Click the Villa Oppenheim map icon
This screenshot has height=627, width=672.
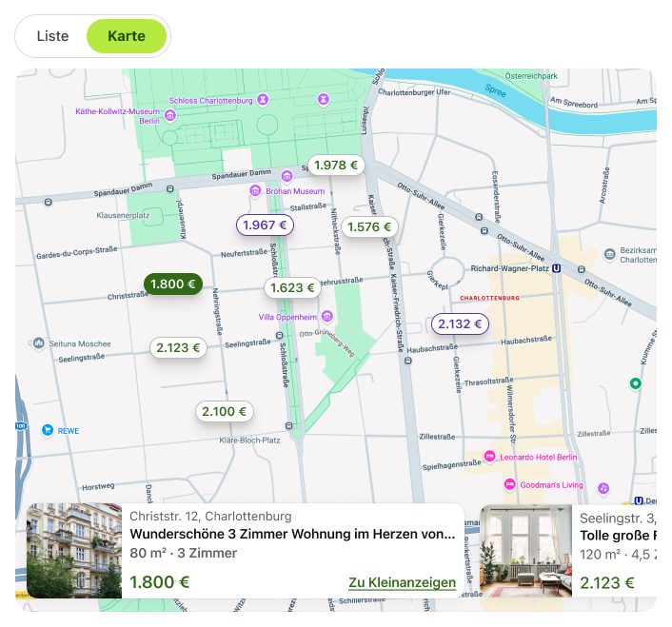[x=326, y=316]
